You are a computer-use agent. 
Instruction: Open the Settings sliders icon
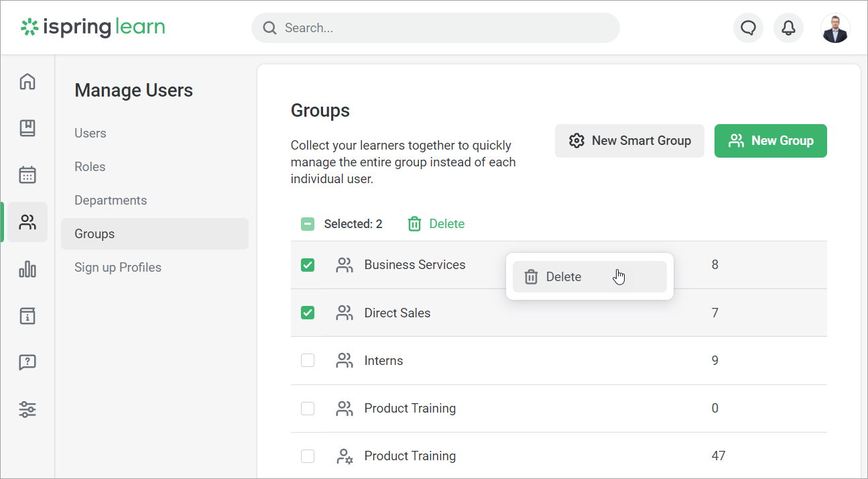[27, 409]
